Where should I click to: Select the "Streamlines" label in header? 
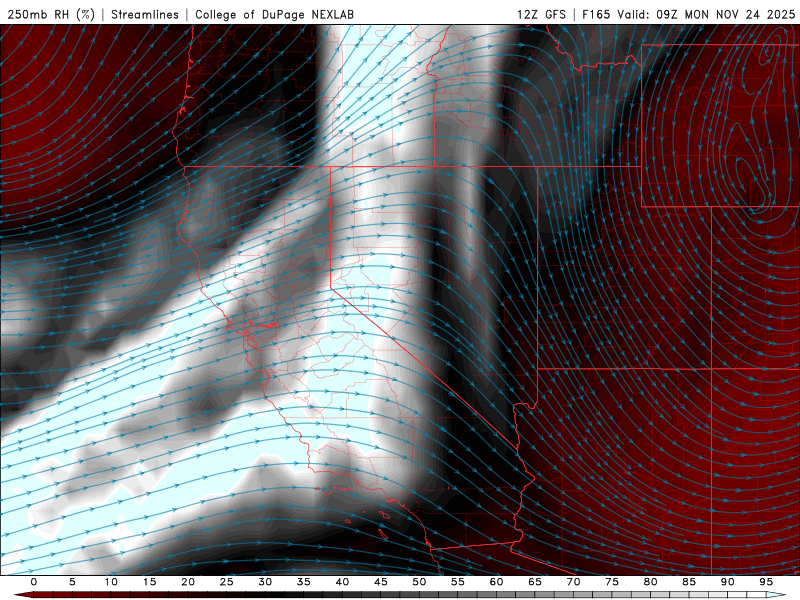point(145,15)
